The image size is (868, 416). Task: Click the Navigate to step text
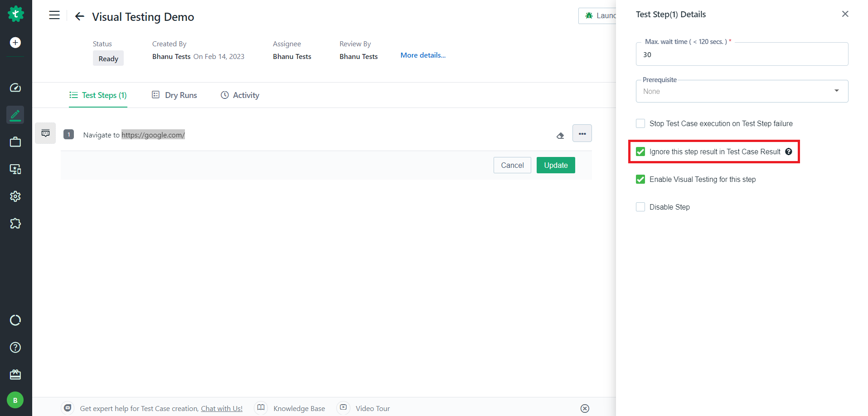click(102, 135)
